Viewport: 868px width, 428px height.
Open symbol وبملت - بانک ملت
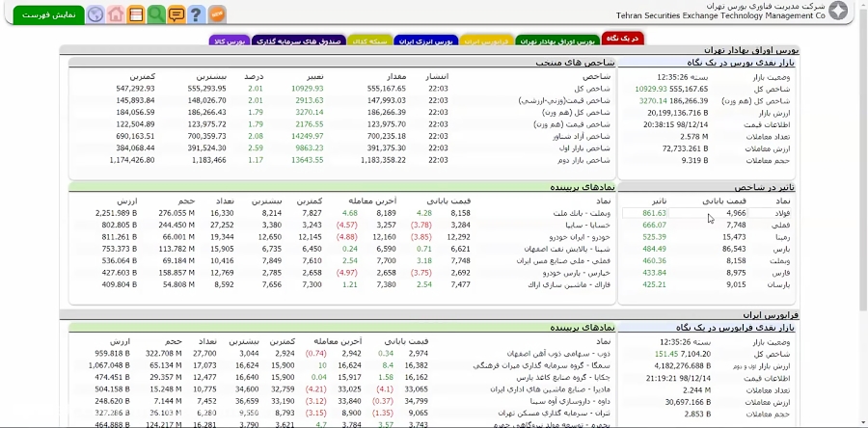[582, 213]
